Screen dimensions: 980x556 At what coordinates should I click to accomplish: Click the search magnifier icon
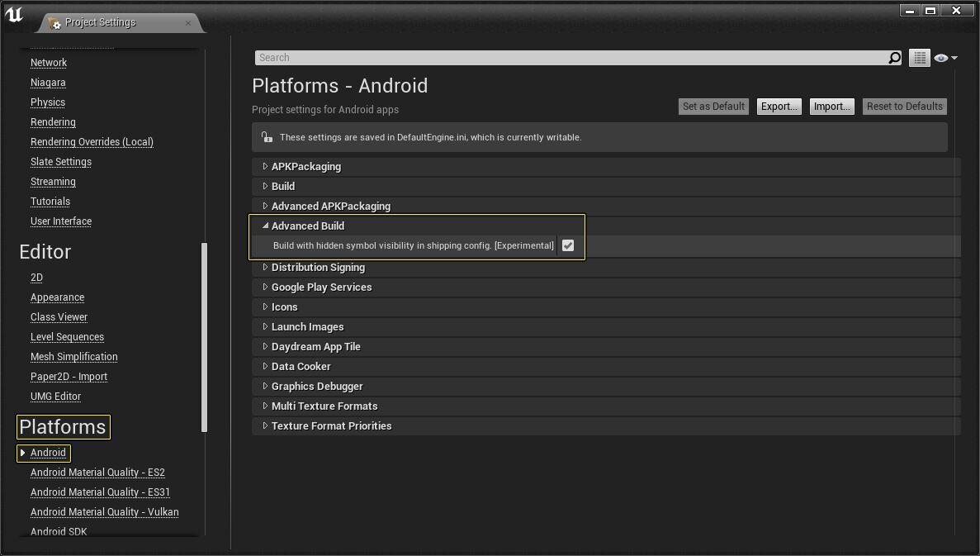click(x=894, y=58)
